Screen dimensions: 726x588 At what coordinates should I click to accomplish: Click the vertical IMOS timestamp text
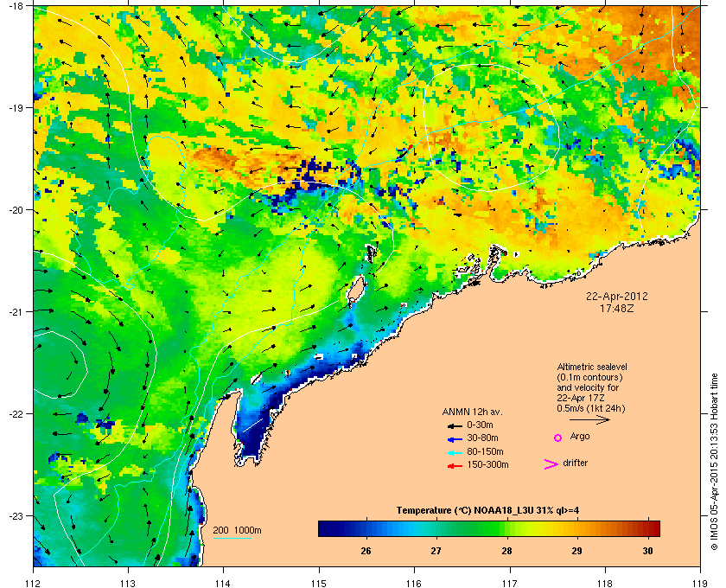pos(714,462)
